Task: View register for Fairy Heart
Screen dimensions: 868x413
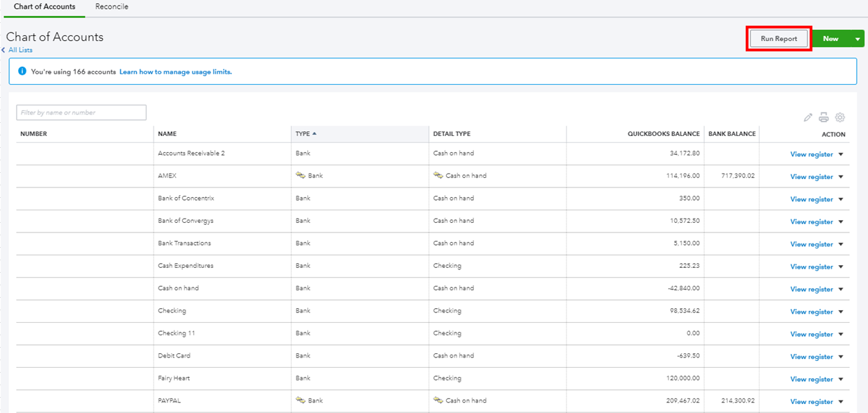Action: point(812,379)
